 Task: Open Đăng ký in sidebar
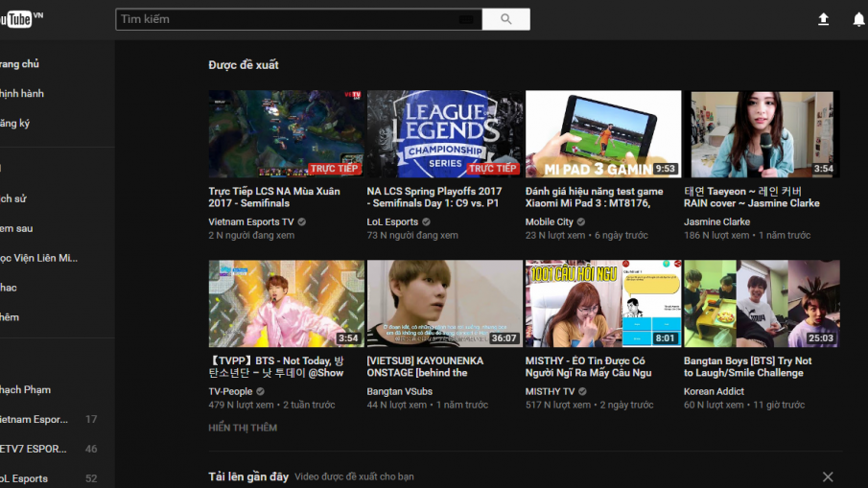pos(15,124)
